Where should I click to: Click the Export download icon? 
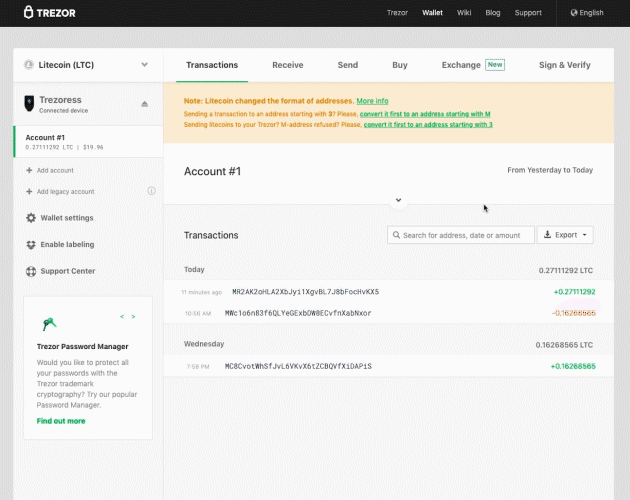(x=547, y=235)
